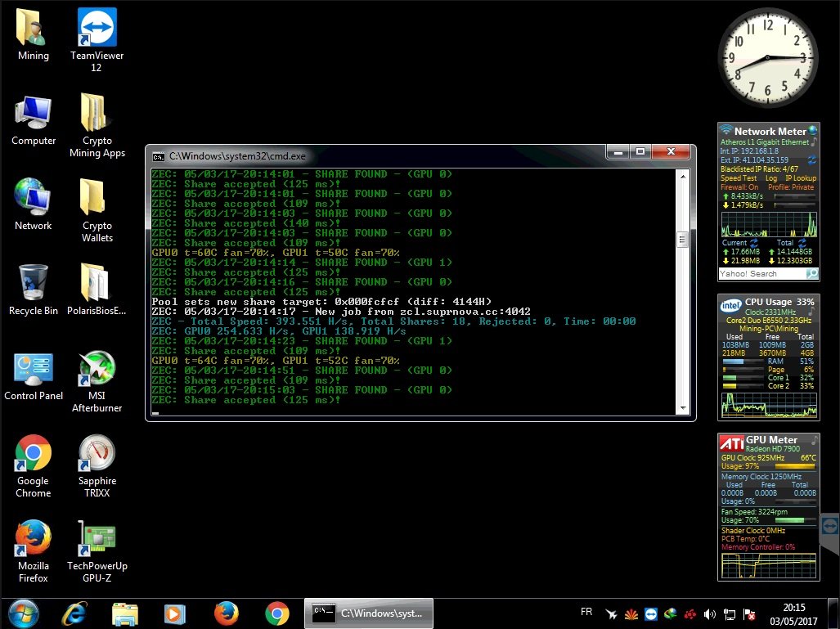The width and height of the screenshot is (840, 629).
Task: Click Speed Test in Network Meter
Action: point(737,177)
